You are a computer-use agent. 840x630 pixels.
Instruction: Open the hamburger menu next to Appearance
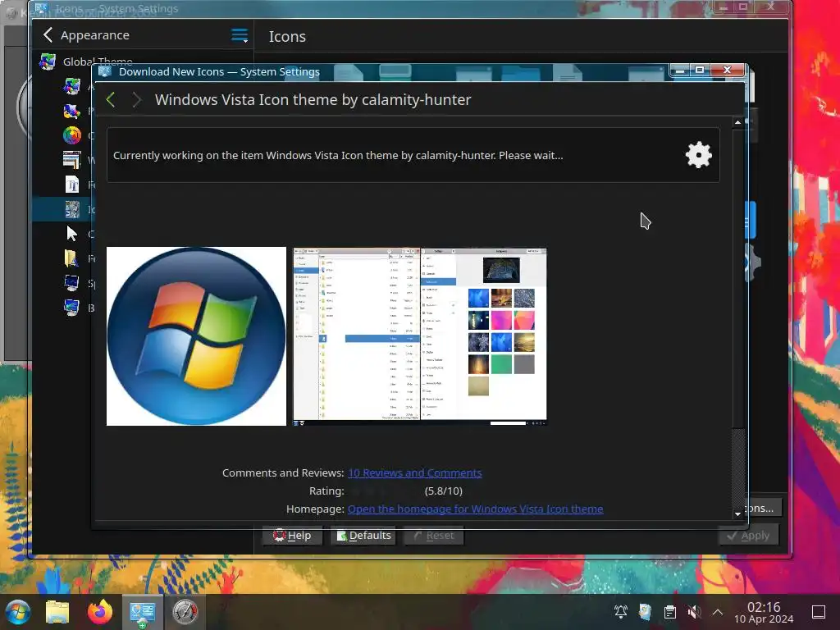click(x=240, y=35)
